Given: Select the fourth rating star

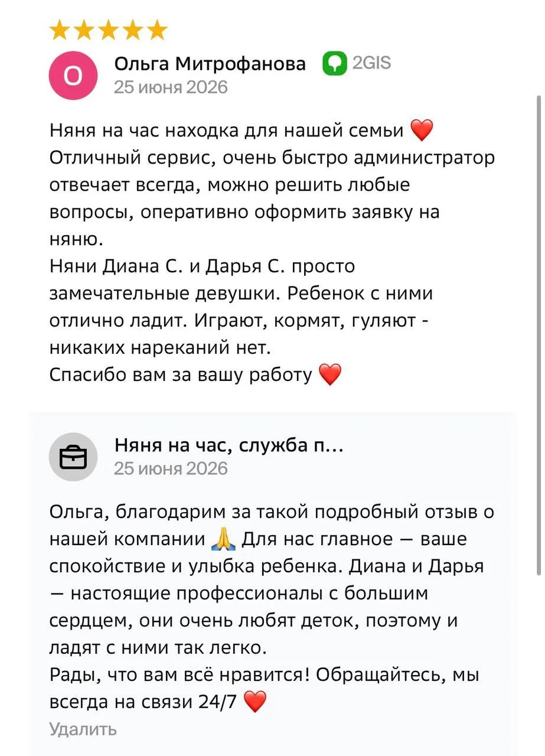Looking at the screenshot, I should click(133, 30).
